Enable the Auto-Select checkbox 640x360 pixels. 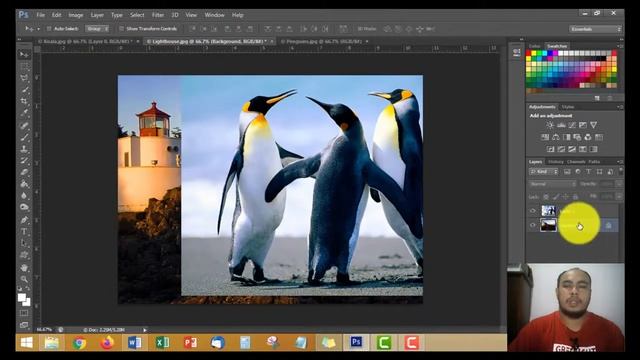point(49,29)
